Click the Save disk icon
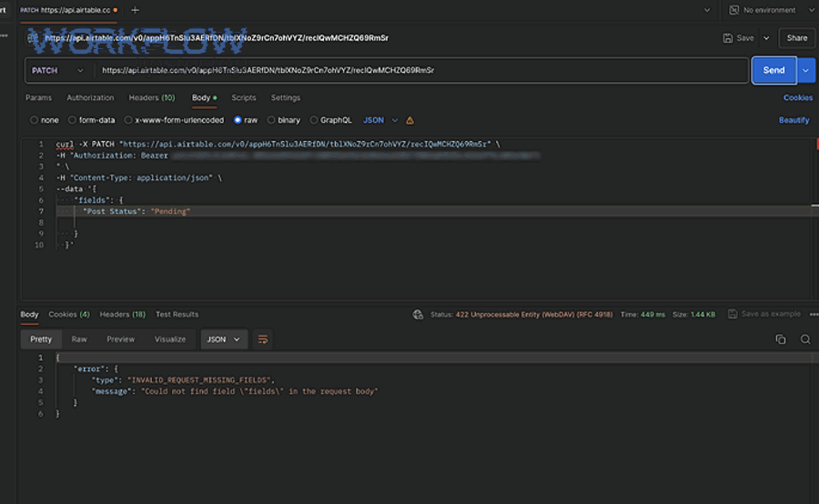This screenshot has width=819, height=504. 728,38
